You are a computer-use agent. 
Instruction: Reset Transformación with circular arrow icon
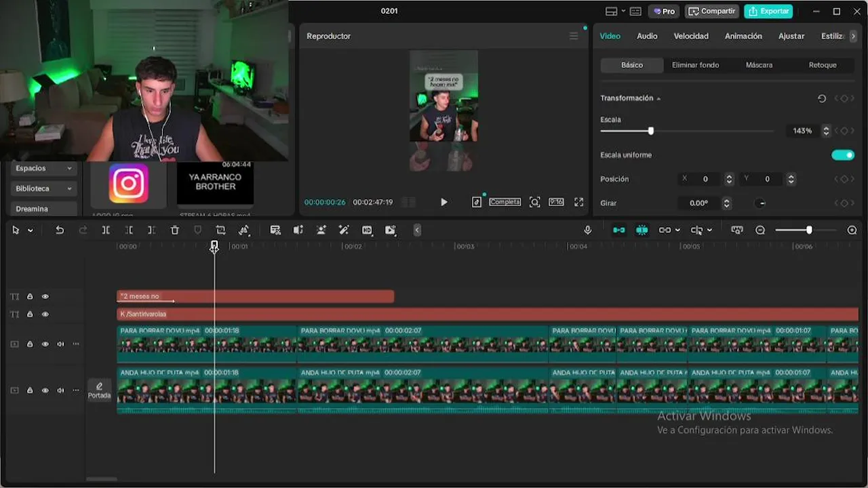pos(822,98)
